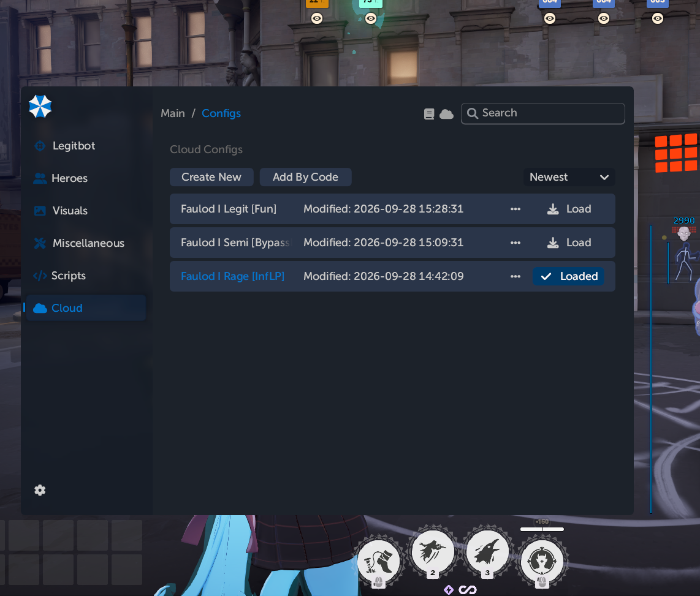Click the book icon beside search
Image resolution: width=700 pixels, height=596 pixels.
[x=429, y=114]
